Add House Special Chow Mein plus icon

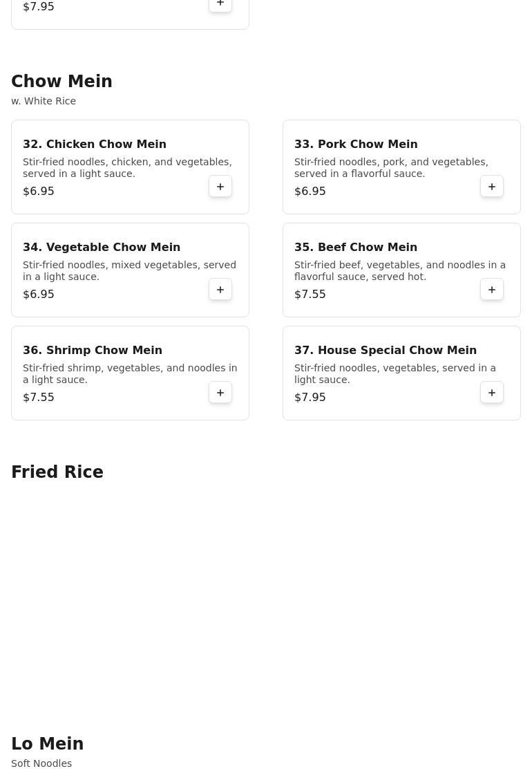492,393
